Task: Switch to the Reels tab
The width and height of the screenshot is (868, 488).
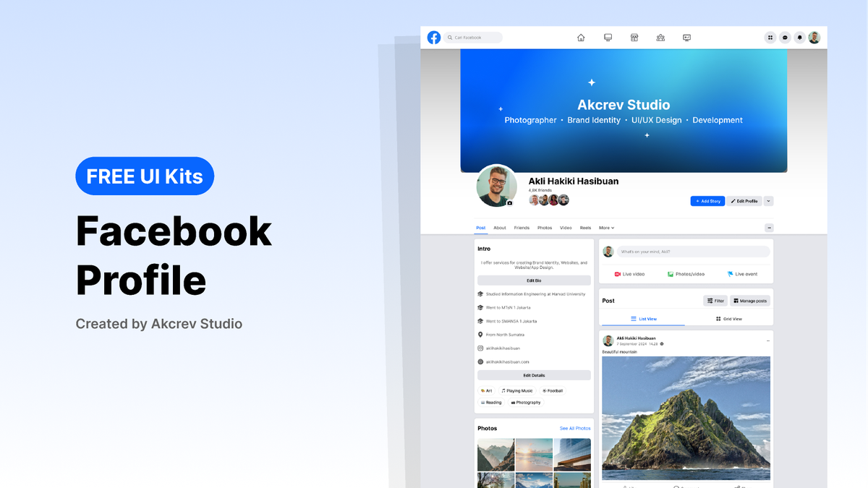Action: [x=585, y=228]
